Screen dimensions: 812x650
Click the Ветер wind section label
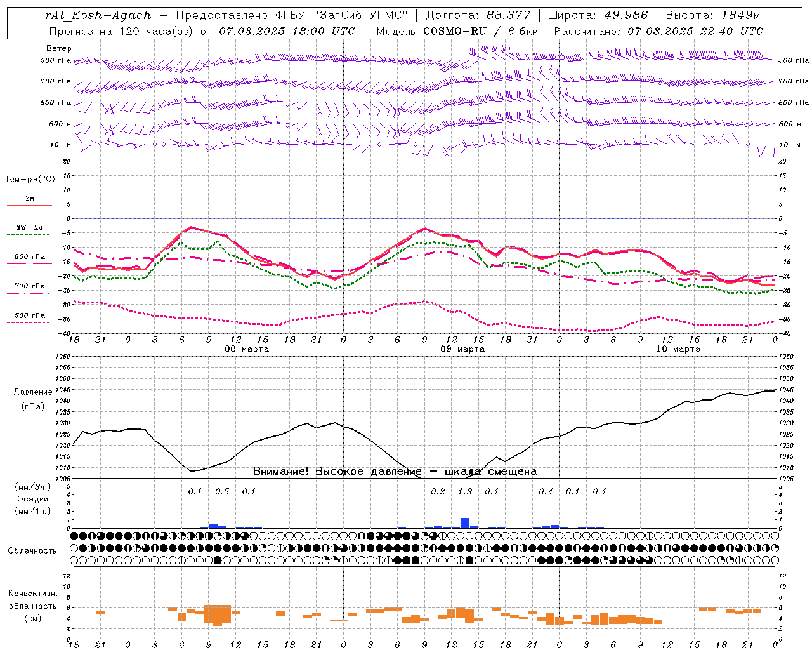(59, 48)
